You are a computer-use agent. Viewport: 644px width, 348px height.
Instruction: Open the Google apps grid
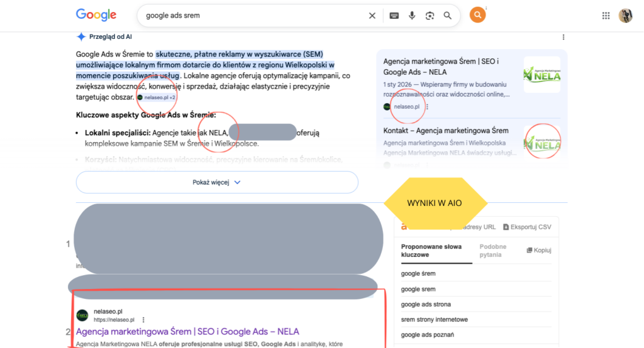coord(606,16)
